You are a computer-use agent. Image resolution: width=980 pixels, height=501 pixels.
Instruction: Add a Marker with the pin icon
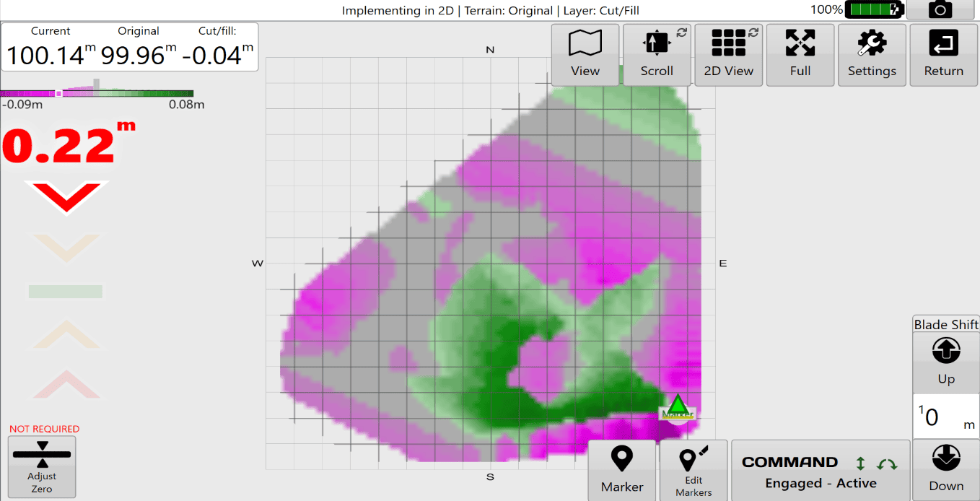622,471
